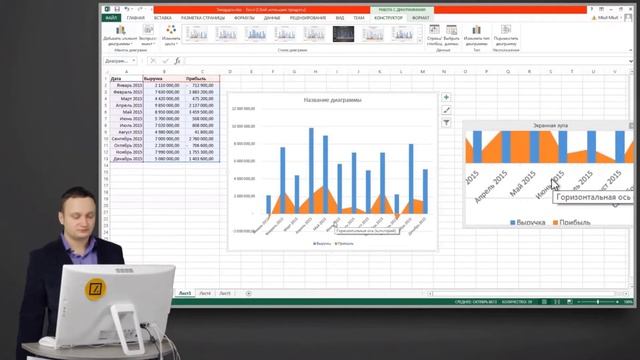Screen dimensions: 640x360
Task: Switch to the ФОРМУЛЫ ribbon tab
Action: (x=244, y=18)
